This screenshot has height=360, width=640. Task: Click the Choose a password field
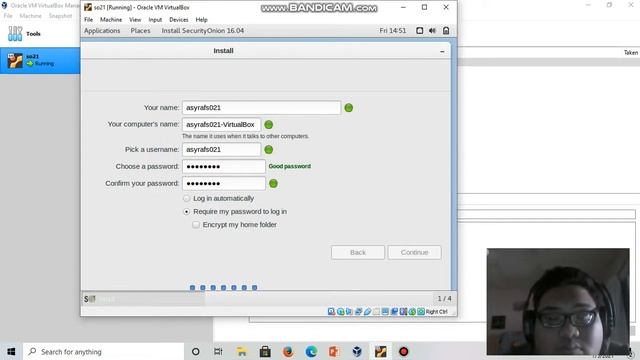tap(224, 167)
